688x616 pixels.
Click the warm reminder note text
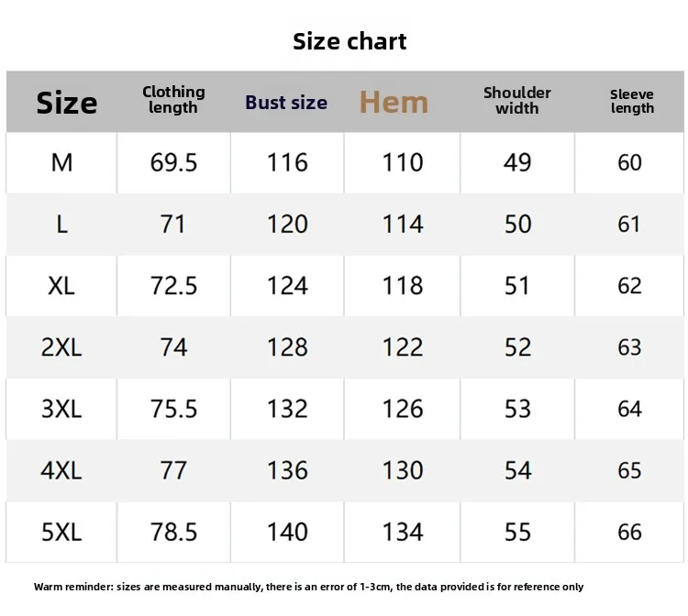click(309, 587)
